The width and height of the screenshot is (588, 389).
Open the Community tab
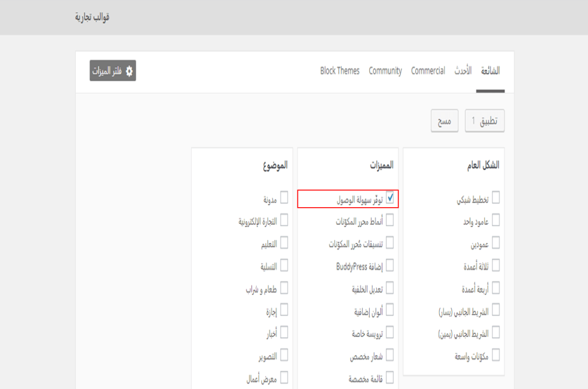(x=385, y=71)
